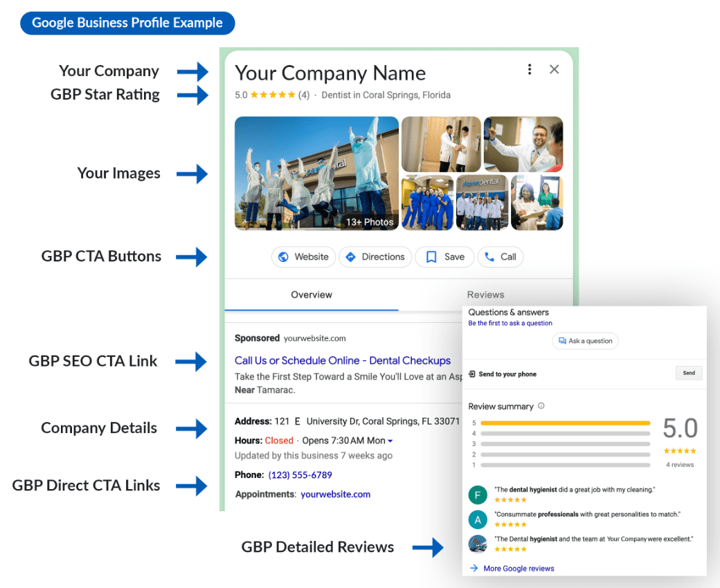Screen dimensions: 720x588
Task: Click Be the first to ask a question
Action: [x=510, y=323]
